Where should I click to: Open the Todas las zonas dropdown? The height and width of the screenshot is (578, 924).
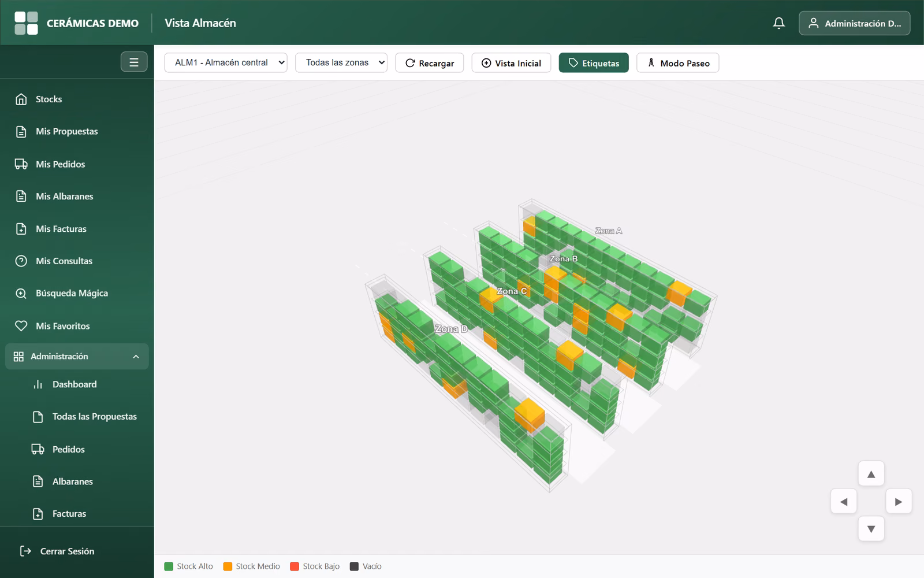point(341,62)
